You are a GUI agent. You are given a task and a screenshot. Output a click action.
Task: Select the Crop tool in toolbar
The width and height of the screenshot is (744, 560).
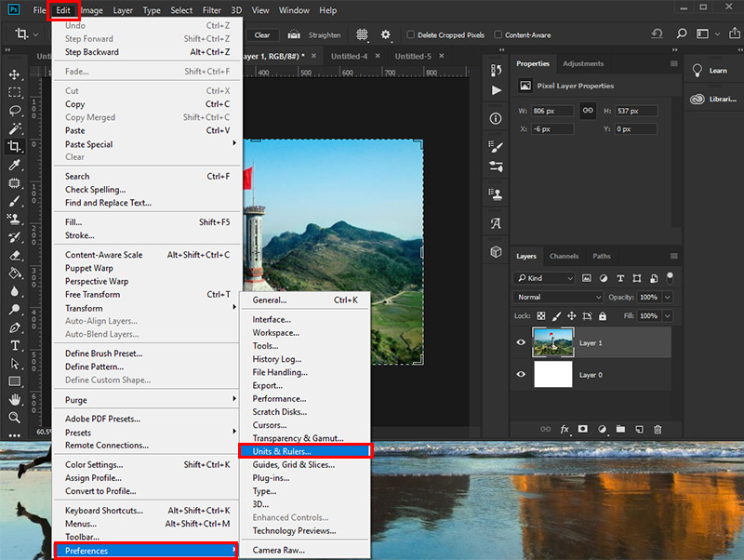(14, 147)
